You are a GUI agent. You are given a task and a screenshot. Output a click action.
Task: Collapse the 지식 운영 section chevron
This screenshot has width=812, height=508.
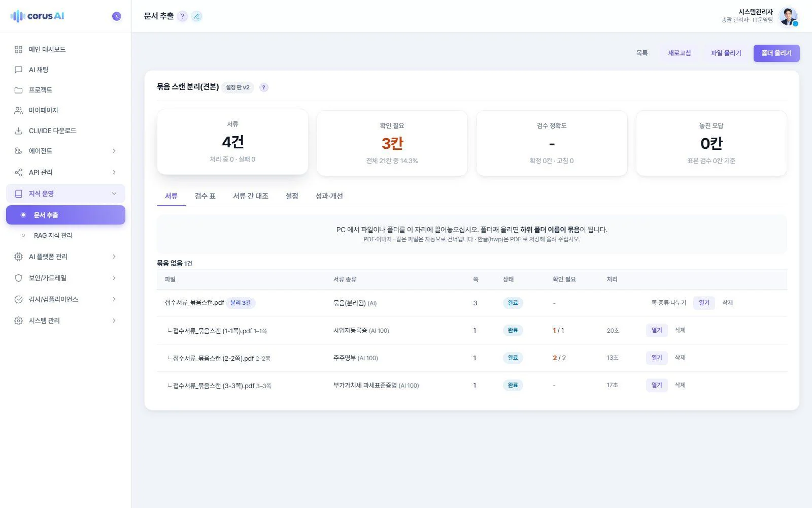114,194
